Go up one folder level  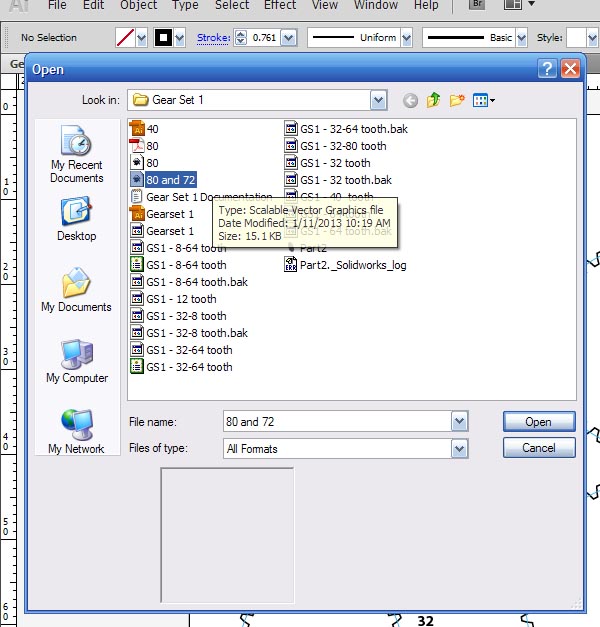point(433,100)
